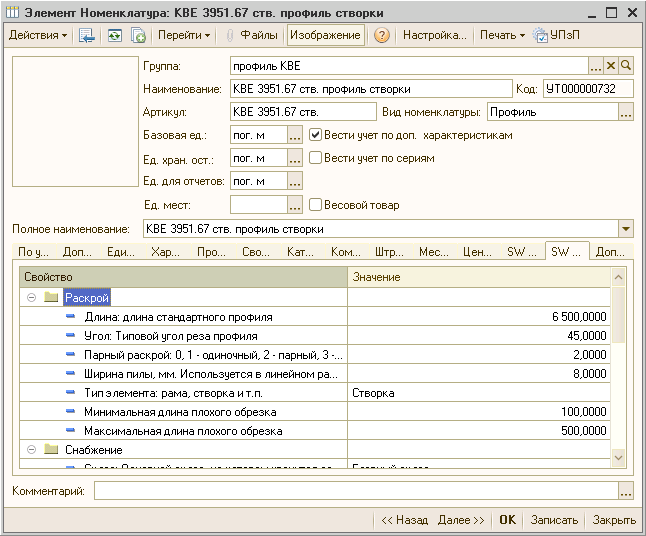Click the Изображение toolbar button

pos(325,35)
